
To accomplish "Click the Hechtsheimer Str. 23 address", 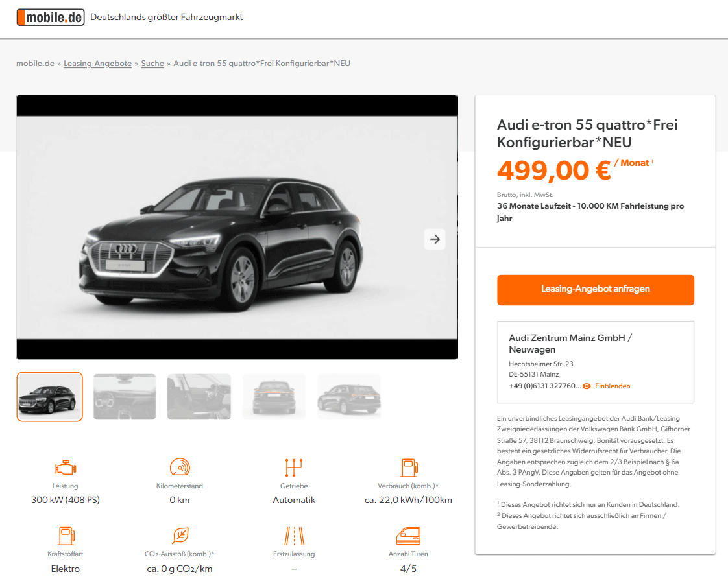I will coord(541,364).
